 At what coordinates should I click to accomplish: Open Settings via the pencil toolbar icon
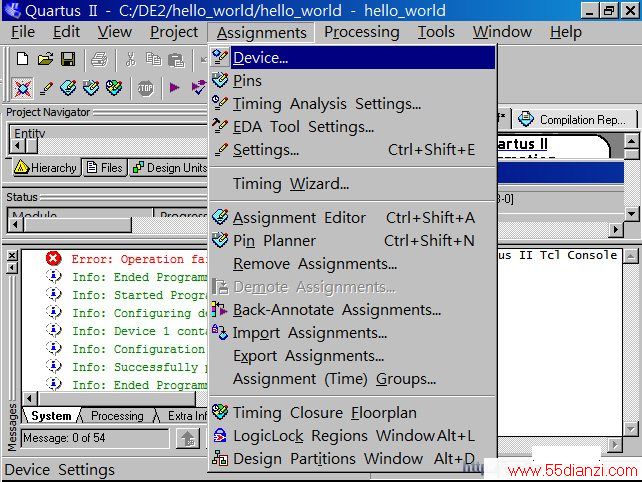pos(46,88)
